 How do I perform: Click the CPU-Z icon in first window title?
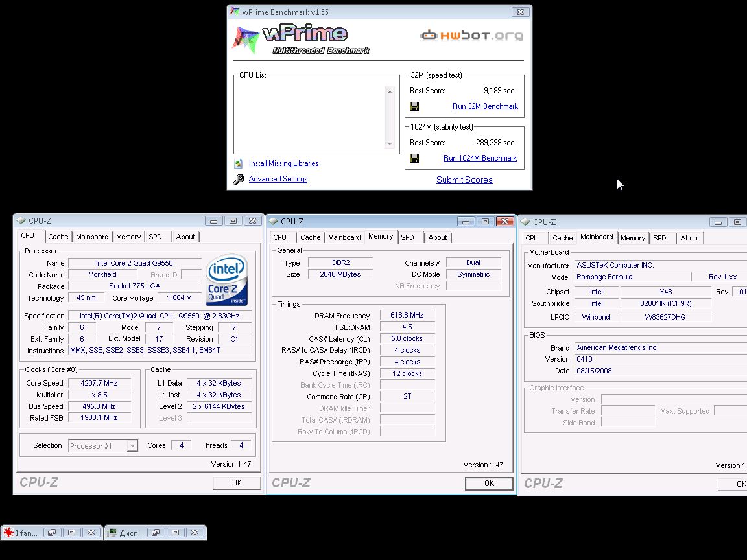coord(21,221)
